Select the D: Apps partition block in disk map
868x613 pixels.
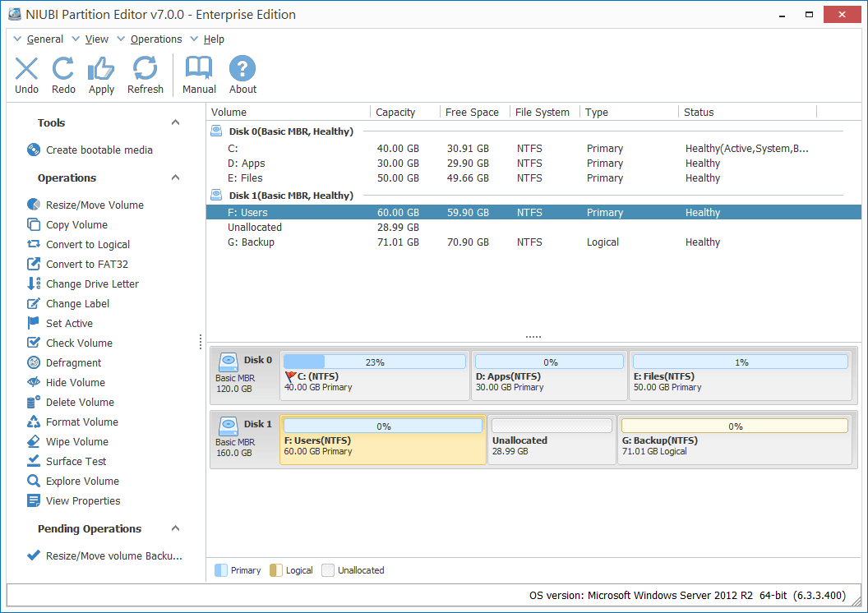(549, 376)
